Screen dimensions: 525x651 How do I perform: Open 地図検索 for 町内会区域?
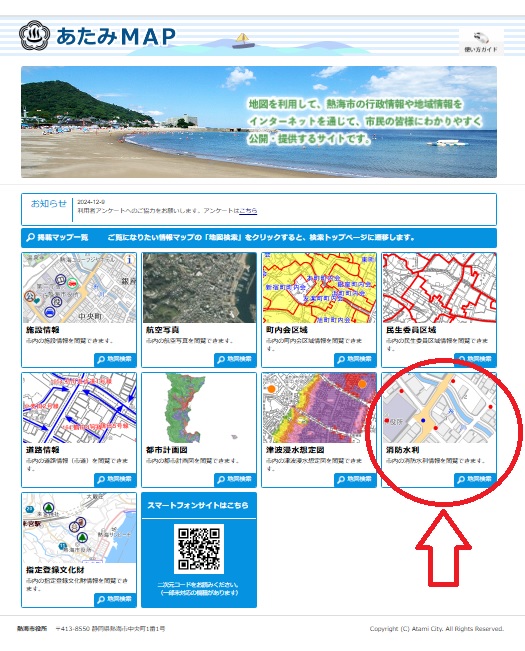click(355, 360)
